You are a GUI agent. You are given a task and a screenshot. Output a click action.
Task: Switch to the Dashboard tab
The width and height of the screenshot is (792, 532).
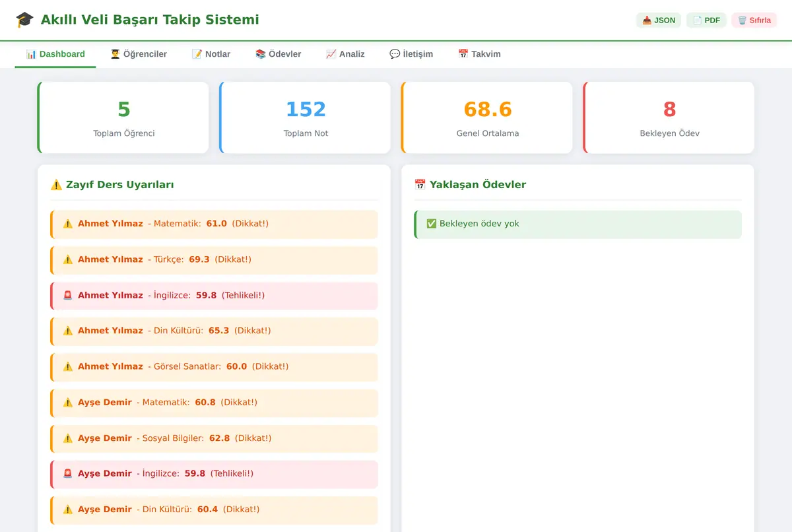tap(55, 54)
